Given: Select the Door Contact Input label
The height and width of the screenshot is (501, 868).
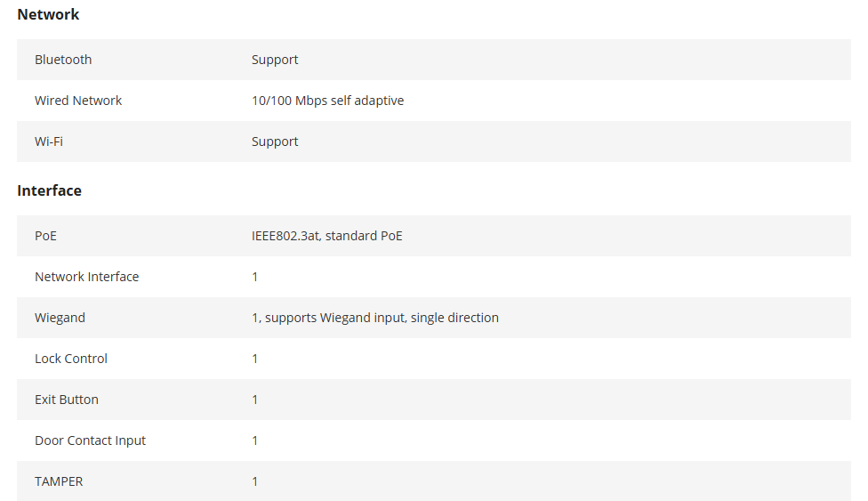Looking at the screenshot, I should click(x=90, y=441).
